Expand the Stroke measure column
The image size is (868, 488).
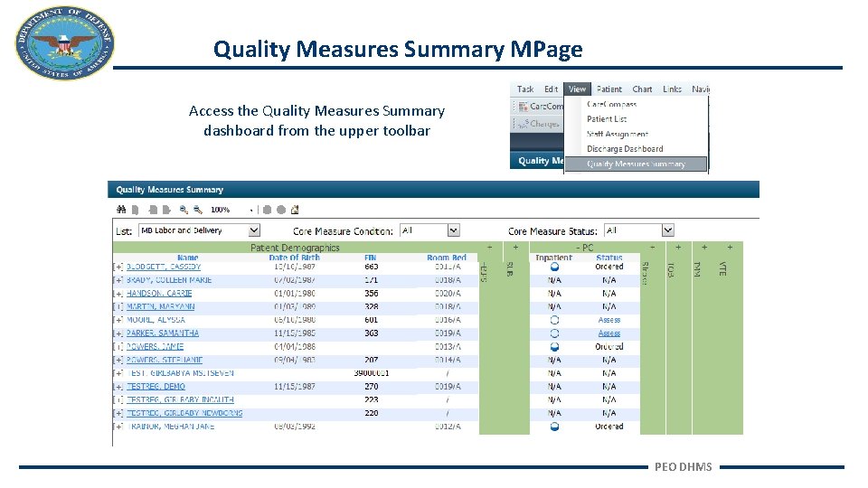tap(652, 248)
